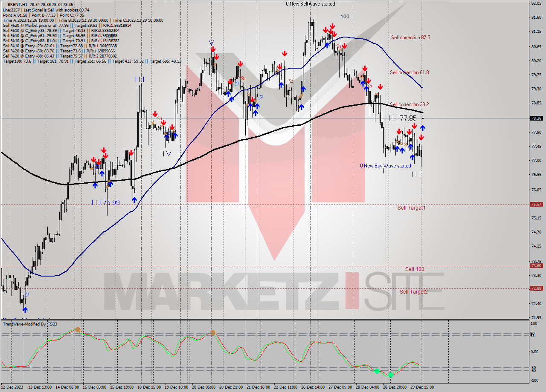Click the 80.20 price axis value
The image size is (546, 392).
tap(536, 61)
